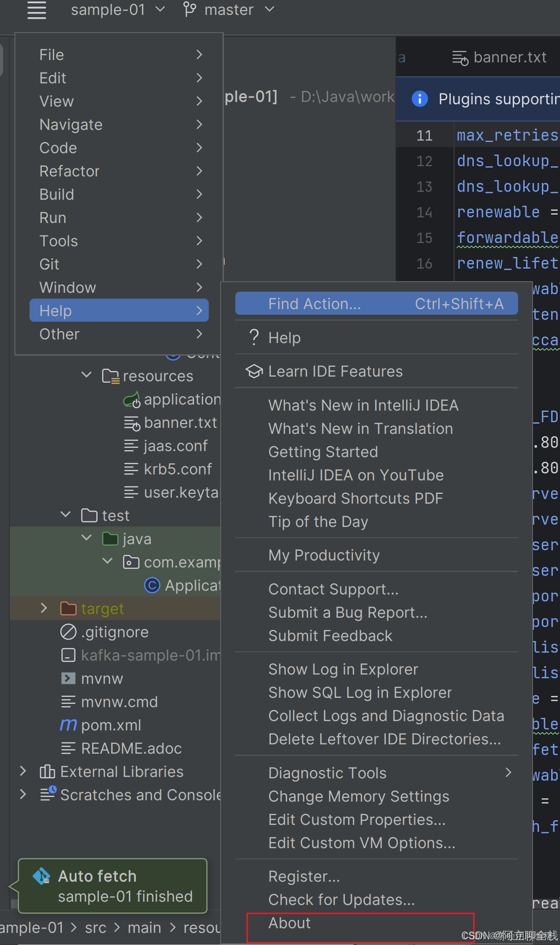This screenshot has height=945, width=560.
Task: Select user.keytab file in tree
Action: pos(182,492)
